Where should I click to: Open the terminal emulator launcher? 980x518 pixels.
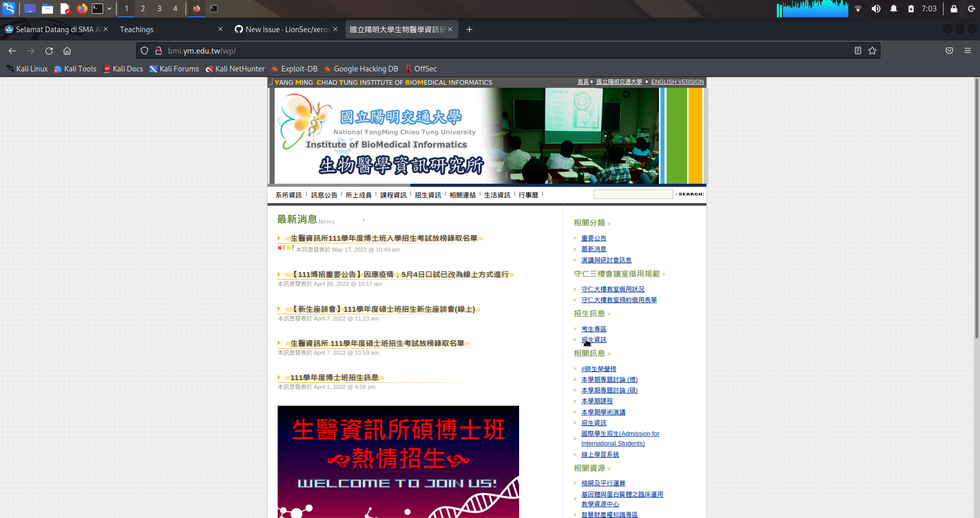(x=97, y=9)
